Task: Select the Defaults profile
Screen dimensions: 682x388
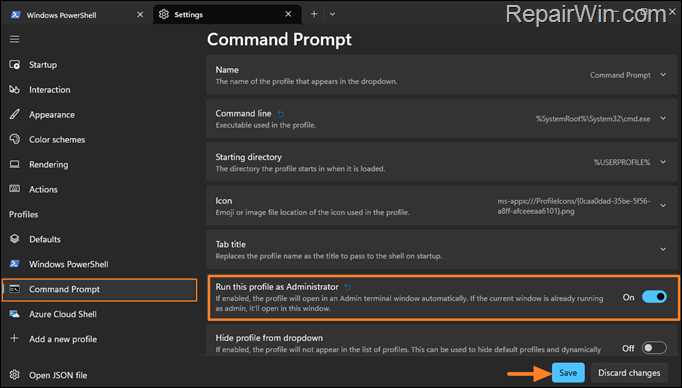Action: pyautogui.click(x=99, y=239)
